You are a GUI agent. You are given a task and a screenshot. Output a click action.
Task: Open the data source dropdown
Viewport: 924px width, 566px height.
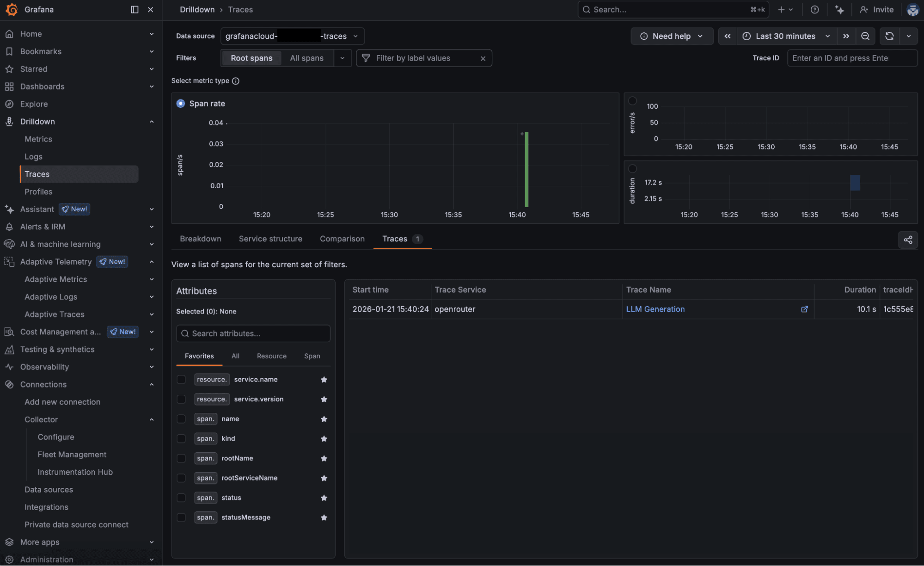[x=292, y=36]
